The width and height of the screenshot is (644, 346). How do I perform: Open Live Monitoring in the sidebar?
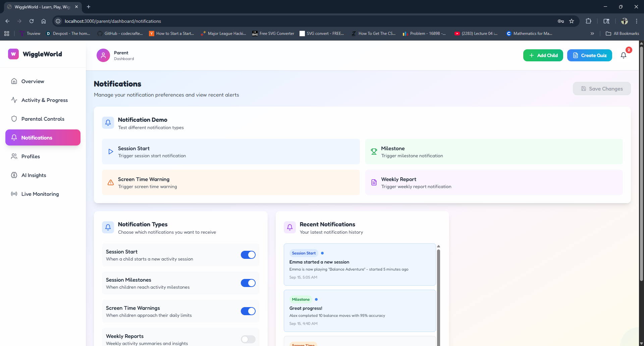pyautogui.click(x=43, y=194)
